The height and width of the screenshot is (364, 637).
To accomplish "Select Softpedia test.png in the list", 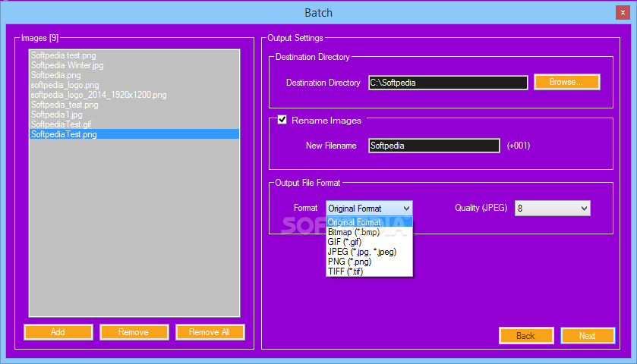I will 134,55.
